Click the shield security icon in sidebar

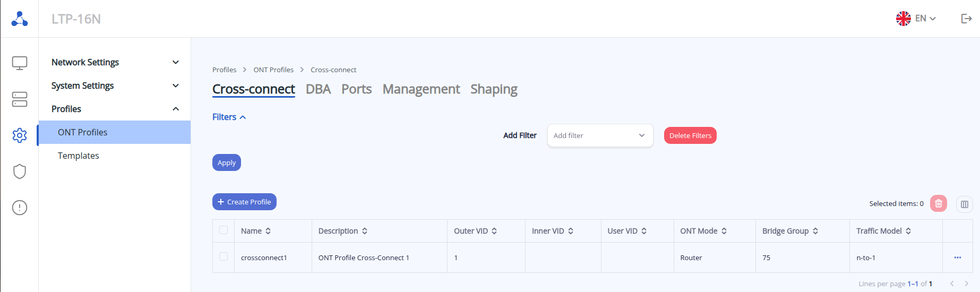20,171
